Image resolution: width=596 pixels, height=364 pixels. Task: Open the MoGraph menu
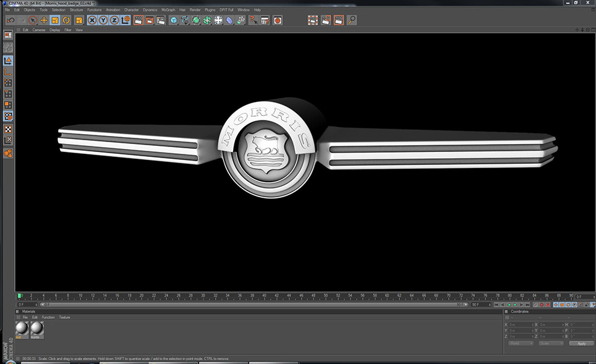tap(168, 10)
